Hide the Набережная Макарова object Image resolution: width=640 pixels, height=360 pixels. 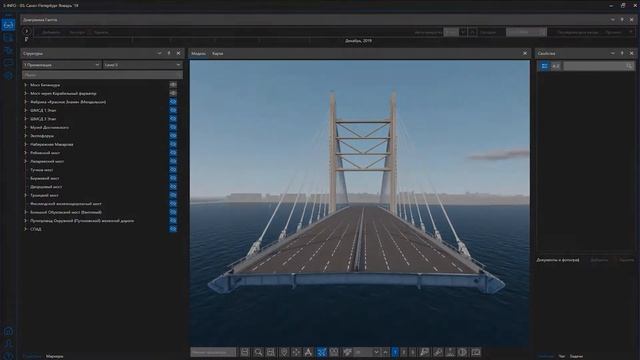173,144
